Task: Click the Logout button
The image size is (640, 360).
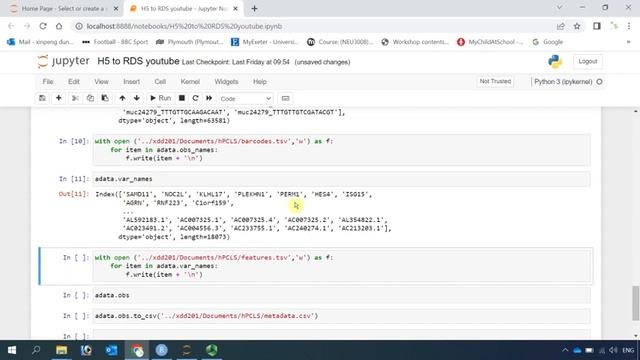Action: tap(588, 61)
